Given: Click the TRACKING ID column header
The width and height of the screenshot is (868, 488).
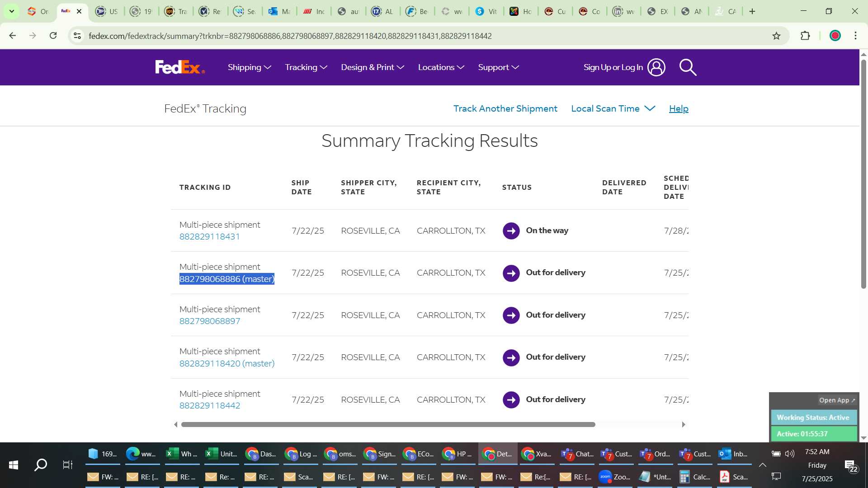Looking at the screenshot, I should pos(205,187).
